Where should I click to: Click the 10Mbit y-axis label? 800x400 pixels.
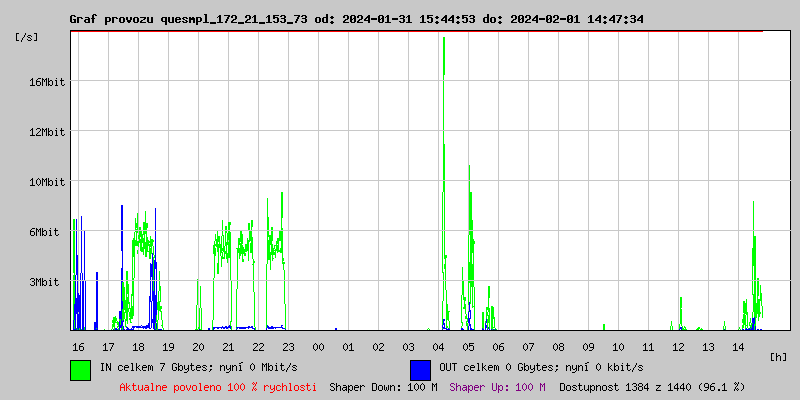click(x=47, y=182)
